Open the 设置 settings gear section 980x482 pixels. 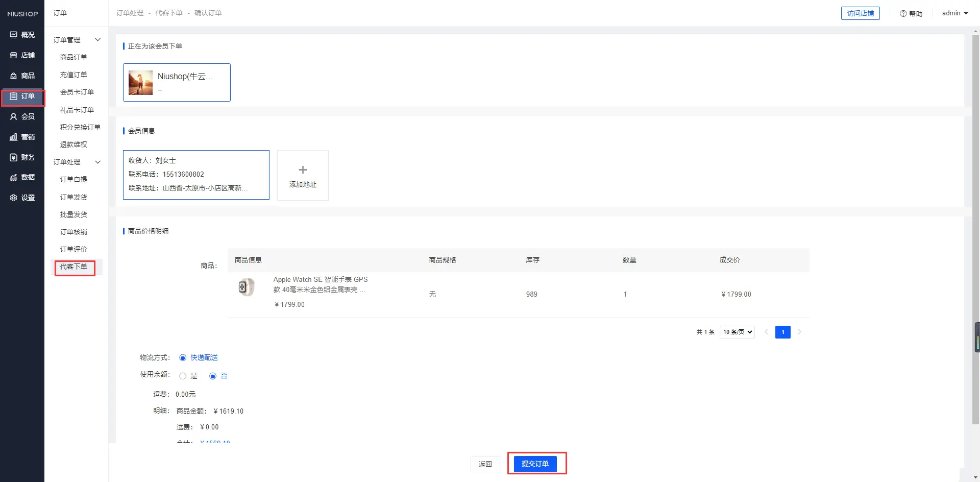tap(22, 198)
